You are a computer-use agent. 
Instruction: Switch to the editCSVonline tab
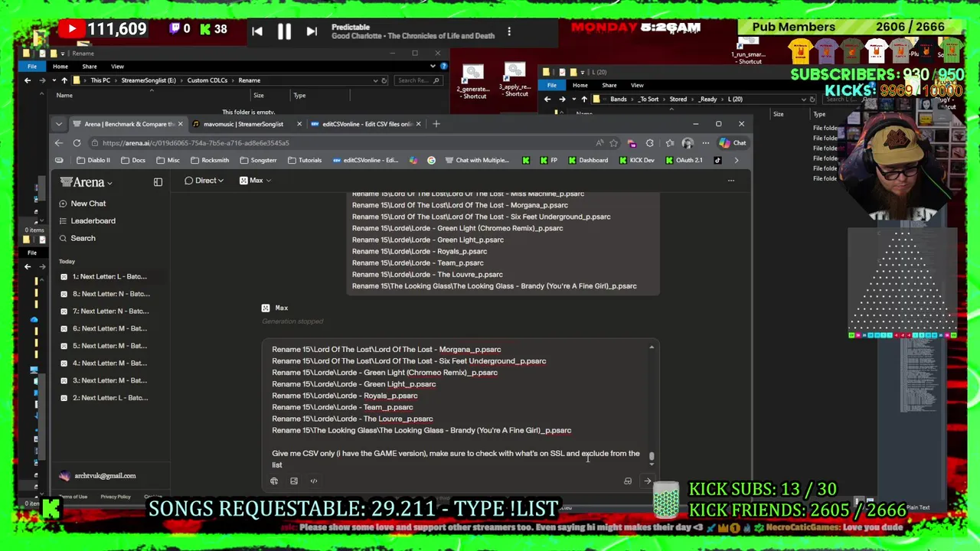[x=366, y=124]
